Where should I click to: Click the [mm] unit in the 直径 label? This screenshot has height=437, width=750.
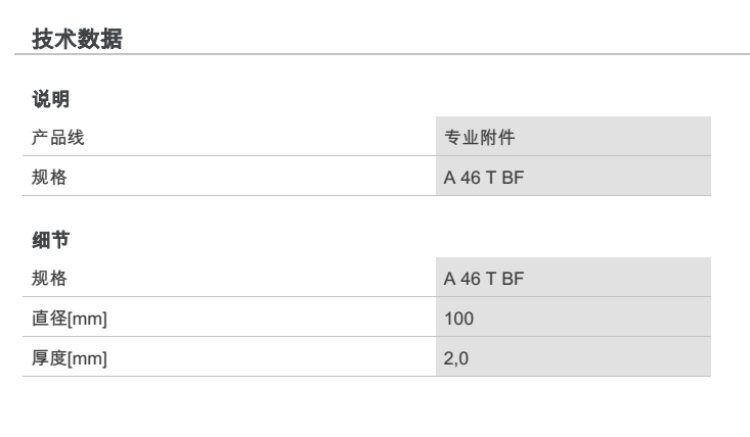(86, 318)
